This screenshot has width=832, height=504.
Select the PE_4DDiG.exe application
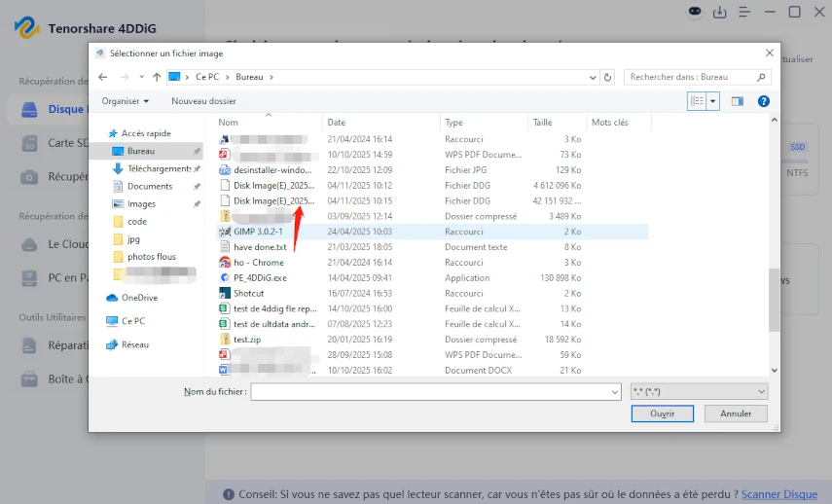[x=260, y=277]
